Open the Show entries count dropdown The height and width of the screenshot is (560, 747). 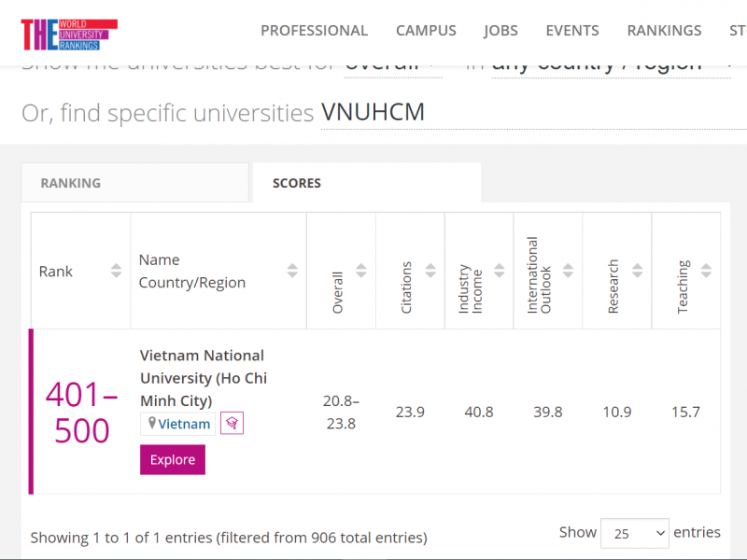634,533
